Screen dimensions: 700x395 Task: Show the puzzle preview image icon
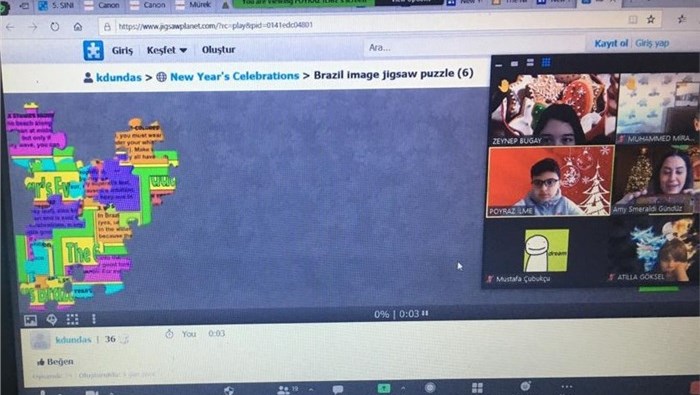pos(30,320)
